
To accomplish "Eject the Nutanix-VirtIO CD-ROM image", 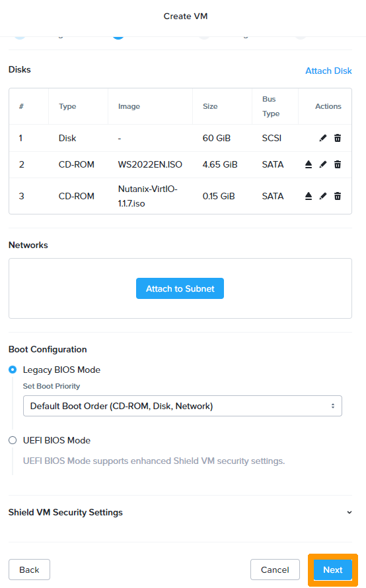I will [308, 196].
